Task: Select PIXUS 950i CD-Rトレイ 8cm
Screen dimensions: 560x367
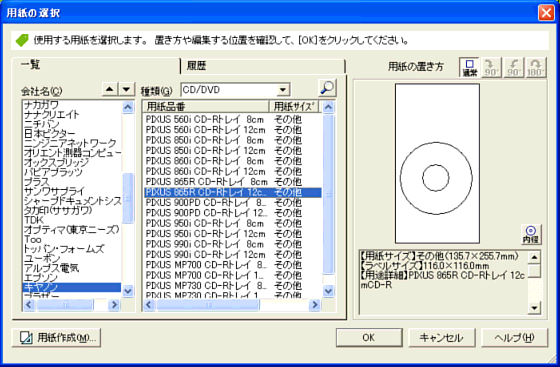Action: 233,223
